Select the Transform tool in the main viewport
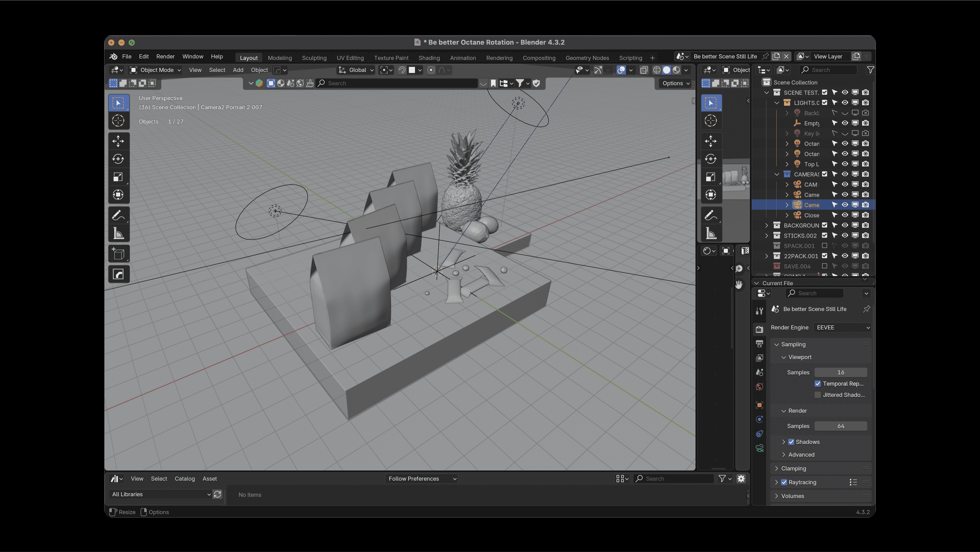Screen dimensions: 980x552 (118, 195)
